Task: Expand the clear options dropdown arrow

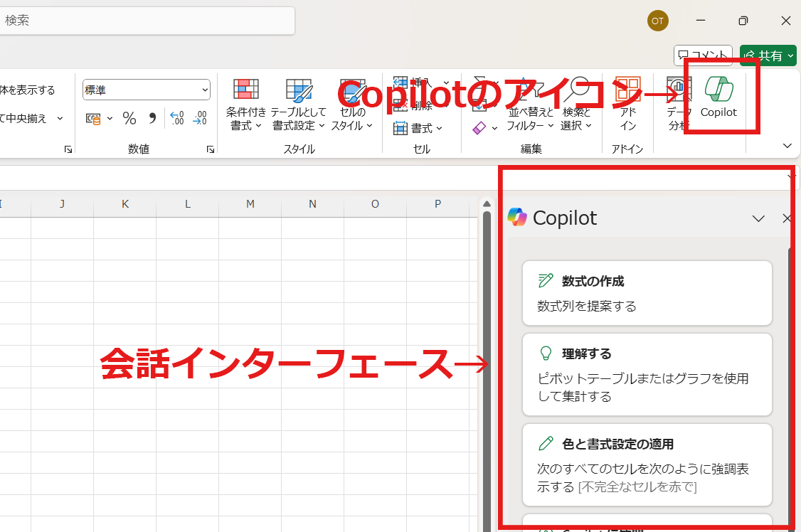Action: (494, 128)
